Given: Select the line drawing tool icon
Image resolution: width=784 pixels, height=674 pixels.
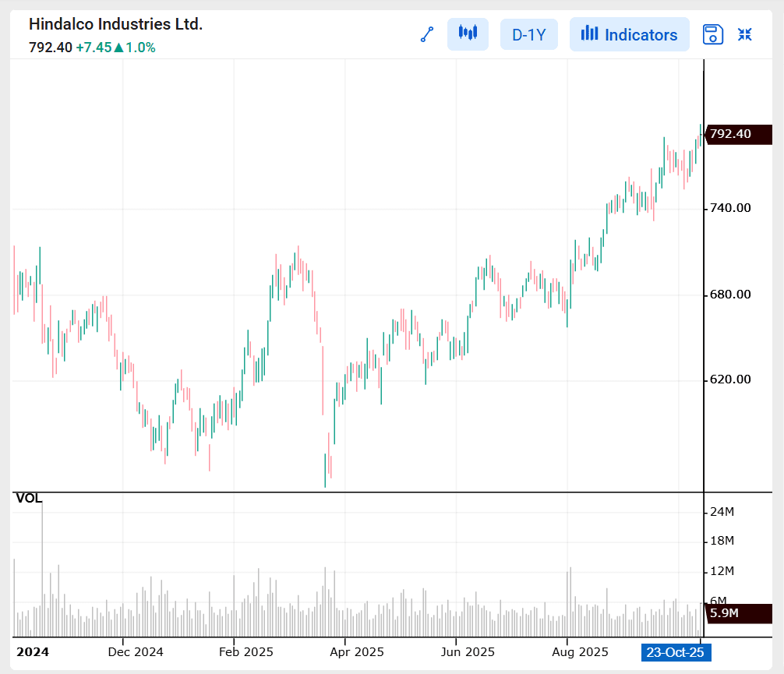Looking at the screenshot, I should 427,34.
